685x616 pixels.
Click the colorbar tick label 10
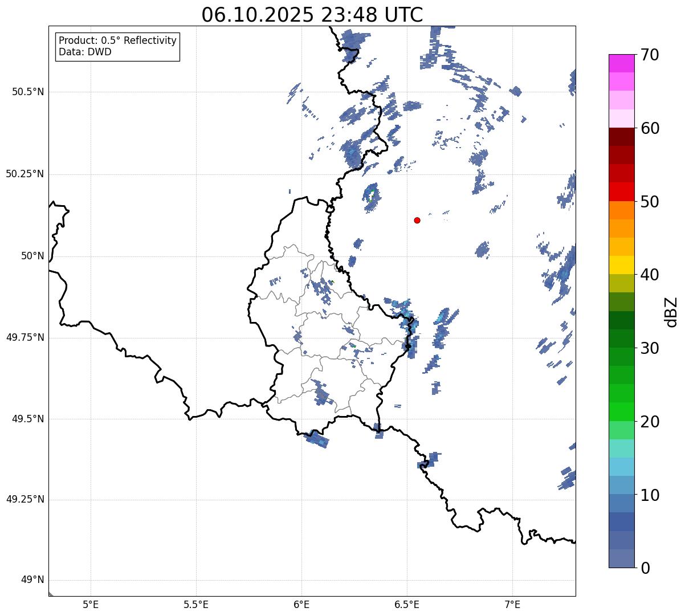pos(650,495)
